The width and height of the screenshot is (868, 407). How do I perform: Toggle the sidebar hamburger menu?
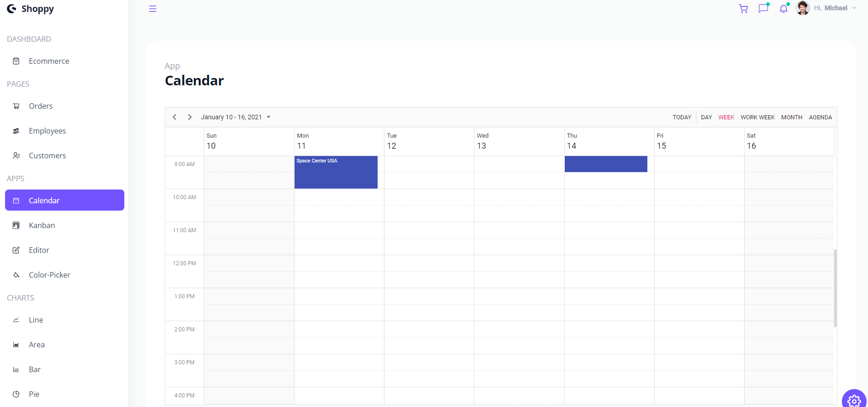click(153, 9)
